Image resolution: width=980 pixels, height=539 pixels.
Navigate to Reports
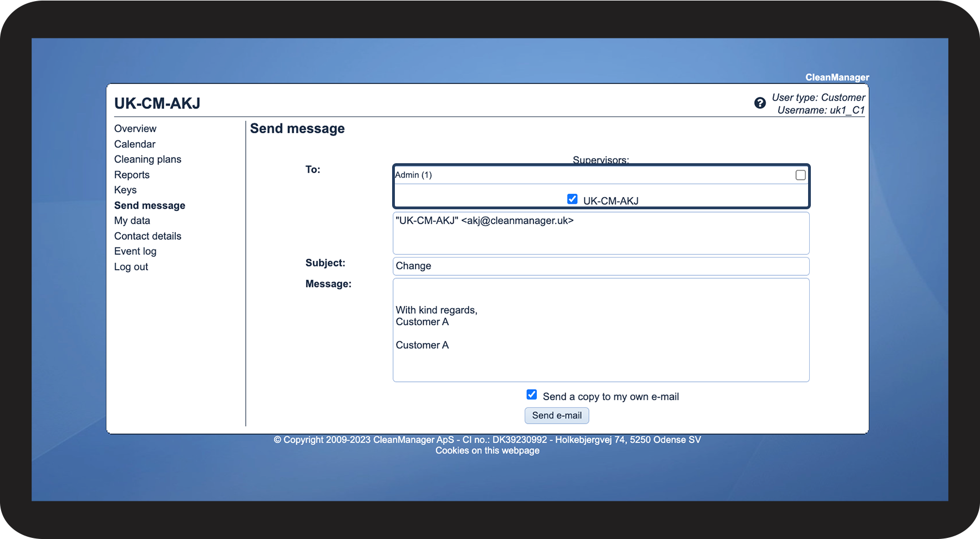pos(132,175)
